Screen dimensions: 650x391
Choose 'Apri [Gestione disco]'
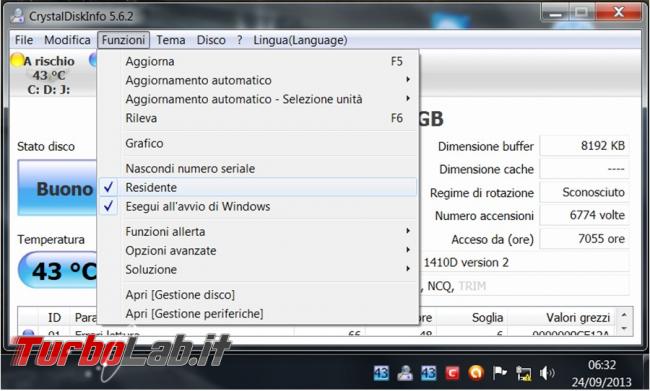[x=258, y=295]
